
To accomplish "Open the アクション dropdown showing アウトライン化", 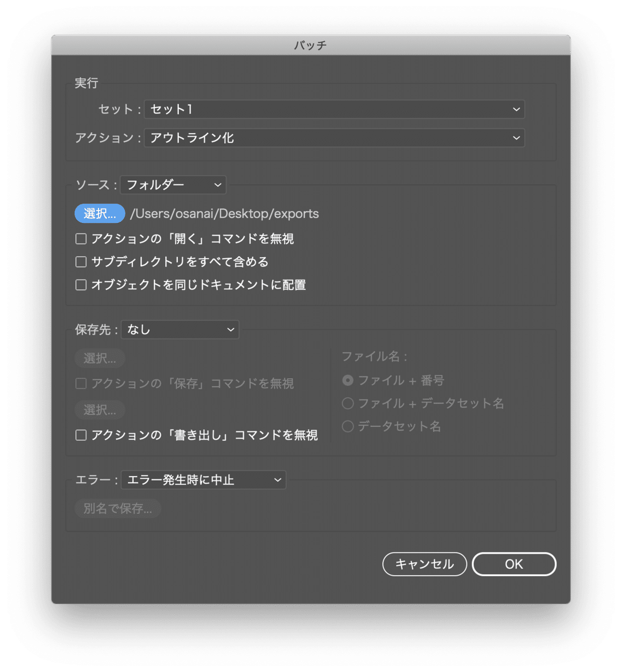I will coord(334,138).
